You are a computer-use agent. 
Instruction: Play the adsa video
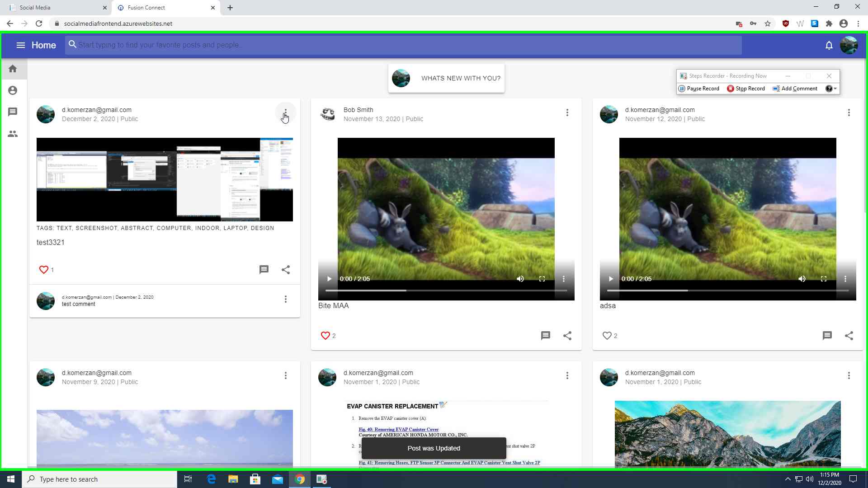611,279
